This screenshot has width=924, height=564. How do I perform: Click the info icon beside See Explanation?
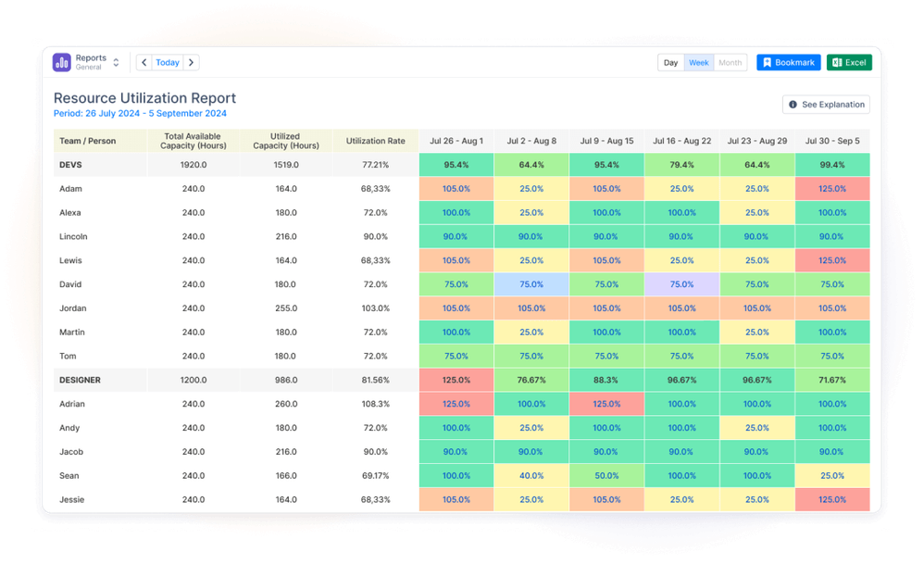click(x=793, y=105)
